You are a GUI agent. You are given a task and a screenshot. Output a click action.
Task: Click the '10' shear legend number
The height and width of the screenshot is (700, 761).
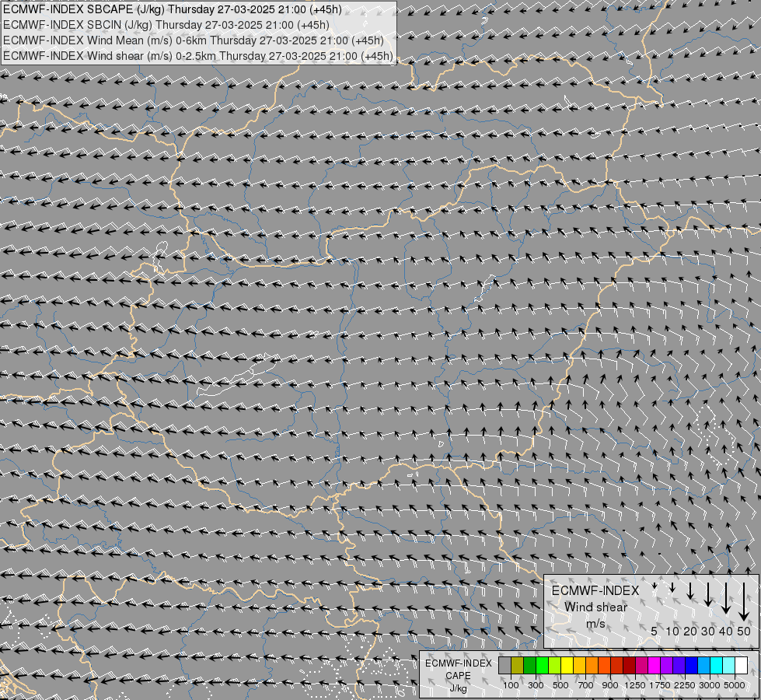pos(672,632)
